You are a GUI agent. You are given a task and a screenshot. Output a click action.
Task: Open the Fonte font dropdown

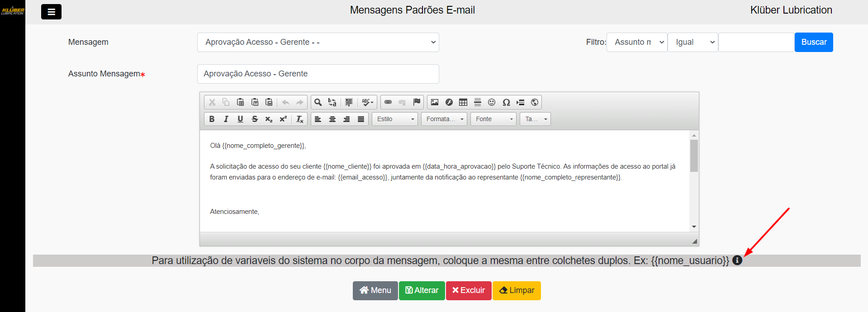(x=493, y=119)
